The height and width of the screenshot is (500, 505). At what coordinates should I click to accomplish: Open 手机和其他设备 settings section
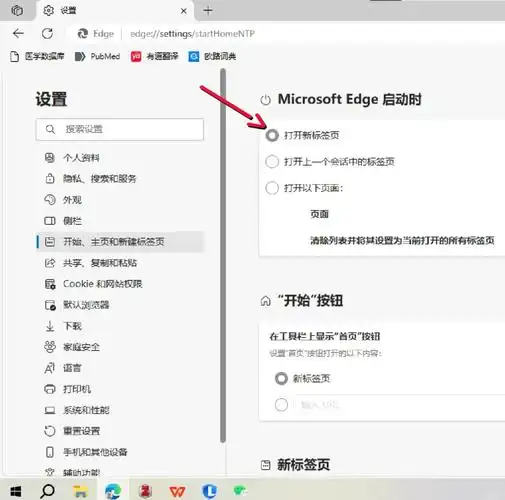120,452
